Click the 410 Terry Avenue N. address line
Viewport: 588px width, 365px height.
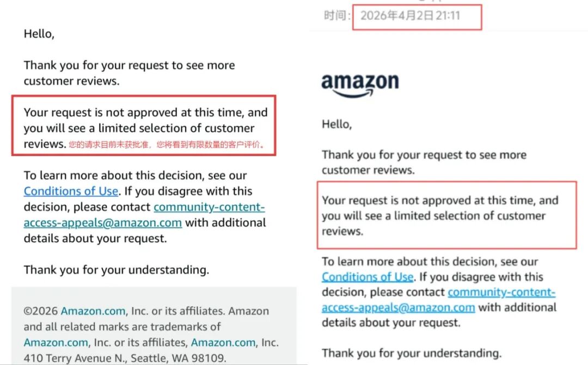pos(125,358)
